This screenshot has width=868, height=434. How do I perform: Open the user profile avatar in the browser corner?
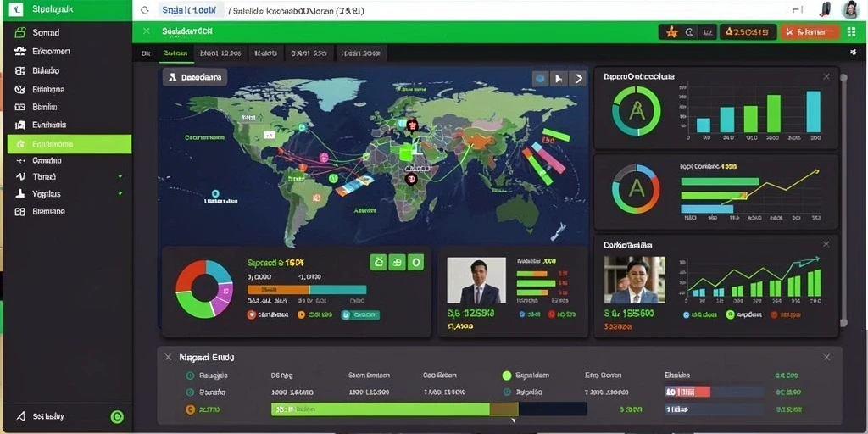(849, 10)
